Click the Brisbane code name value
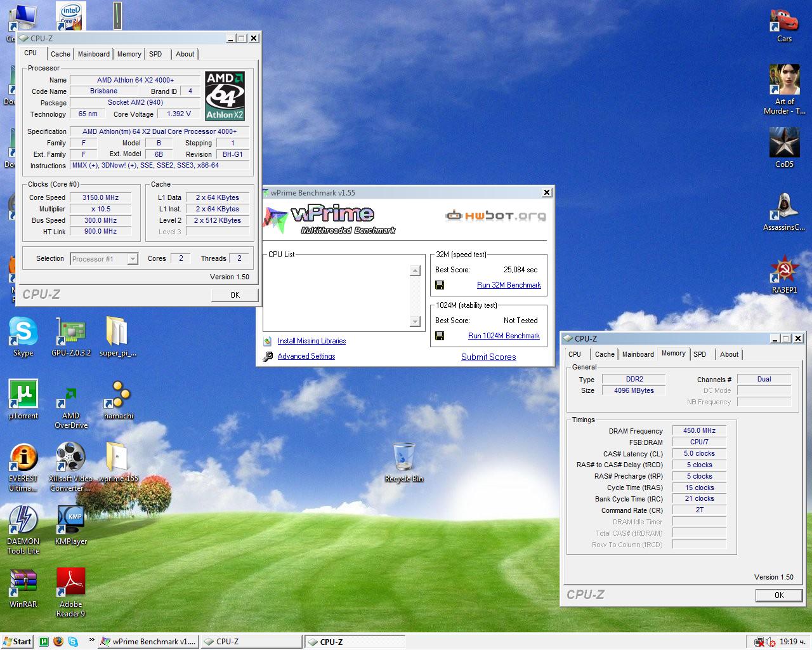812x650 pixels. pyautogui.click(x=103, y=91)
